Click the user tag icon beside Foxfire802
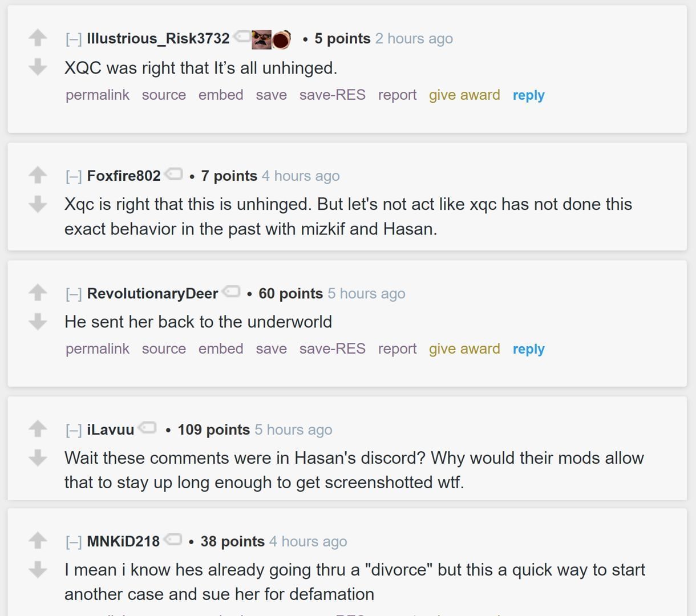The image size is (696, 616). point(174,174)
